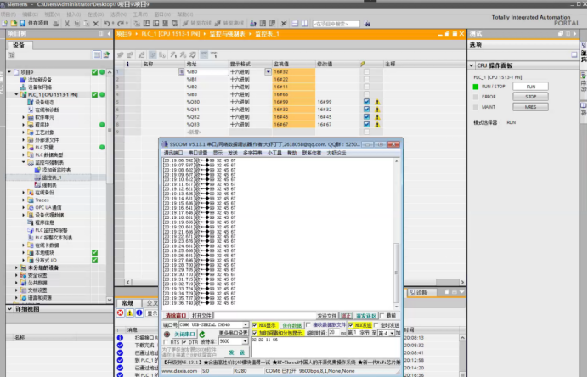Click the yellow warning filter icon in info panel
The height and width of the screenshot is (377, 588).
coord(130,312)
